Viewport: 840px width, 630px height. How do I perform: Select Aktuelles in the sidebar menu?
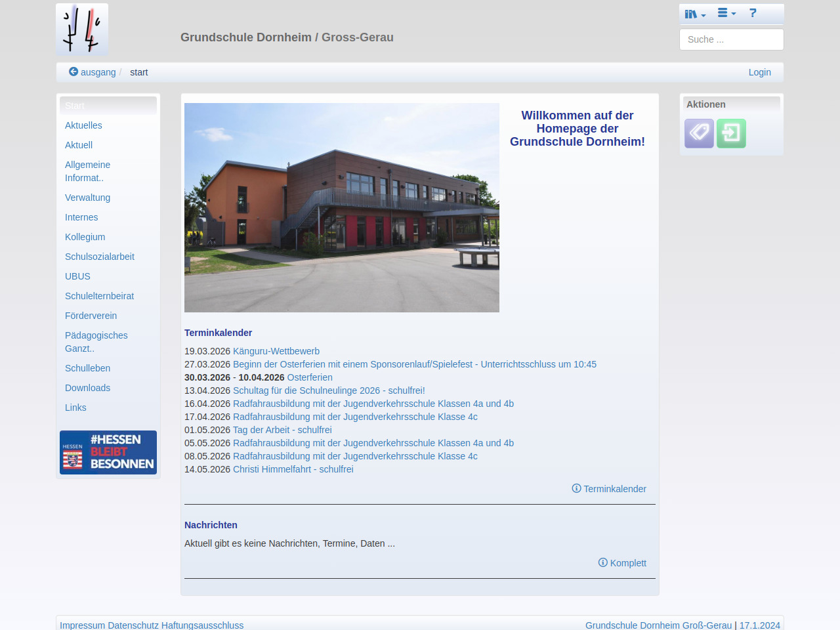click(83, 125)
